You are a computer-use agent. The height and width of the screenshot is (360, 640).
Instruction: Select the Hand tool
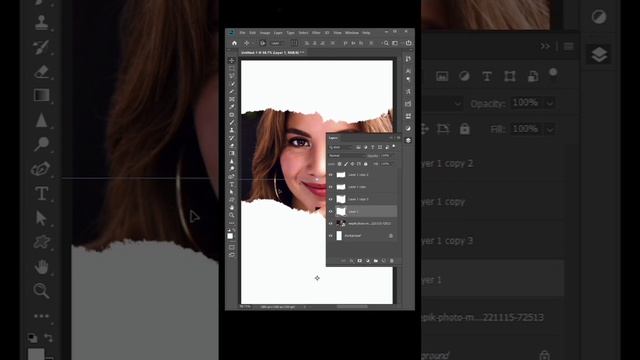tap(231, 207)
